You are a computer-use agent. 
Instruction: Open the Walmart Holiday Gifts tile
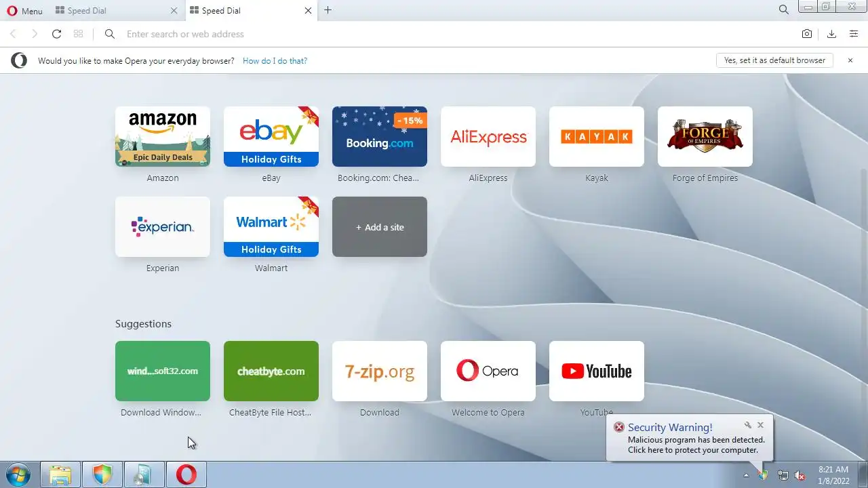pyautogui.click(x=271, y=226)
